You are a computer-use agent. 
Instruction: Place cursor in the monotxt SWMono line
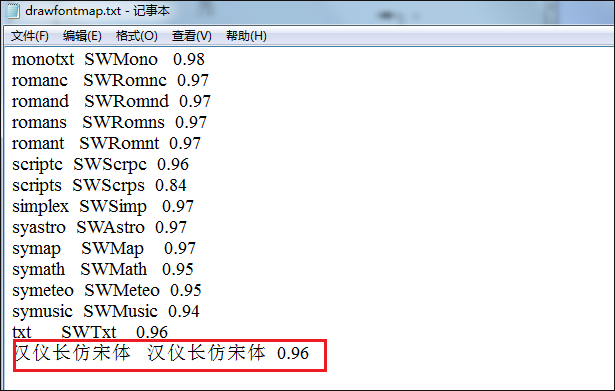[x=108, y=60]
